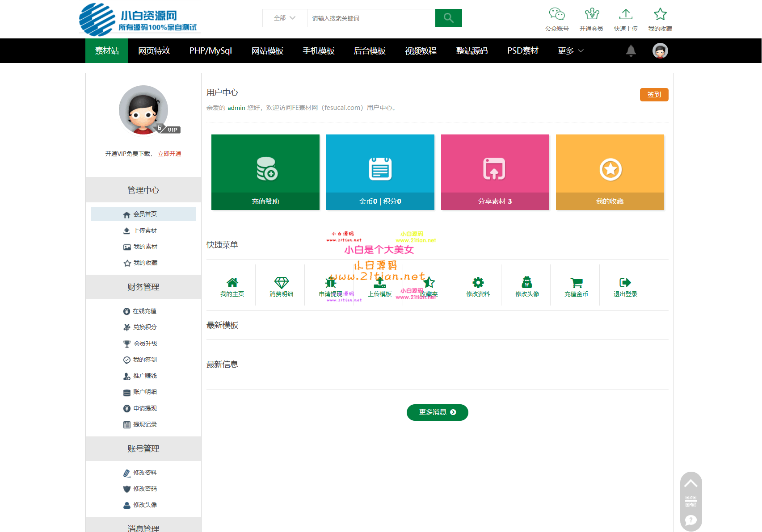
Task: Click the 快速上传 upload icon
Action: (x=626, y=14)
